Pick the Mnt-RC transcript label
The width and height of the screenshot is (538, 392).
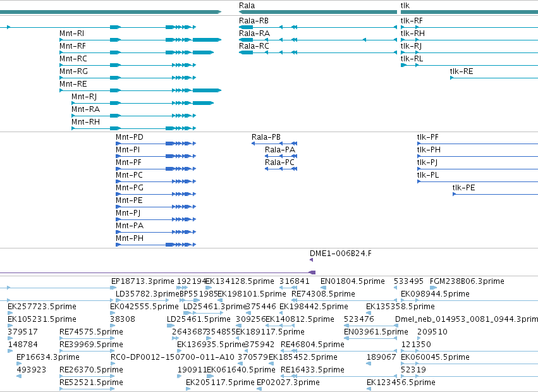click(73, 59)
